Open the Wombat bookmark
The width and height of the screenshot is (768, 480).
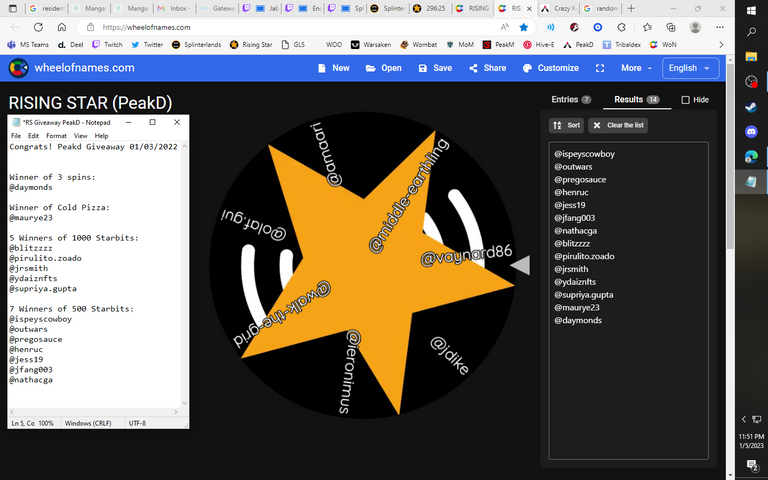[418, 45]
